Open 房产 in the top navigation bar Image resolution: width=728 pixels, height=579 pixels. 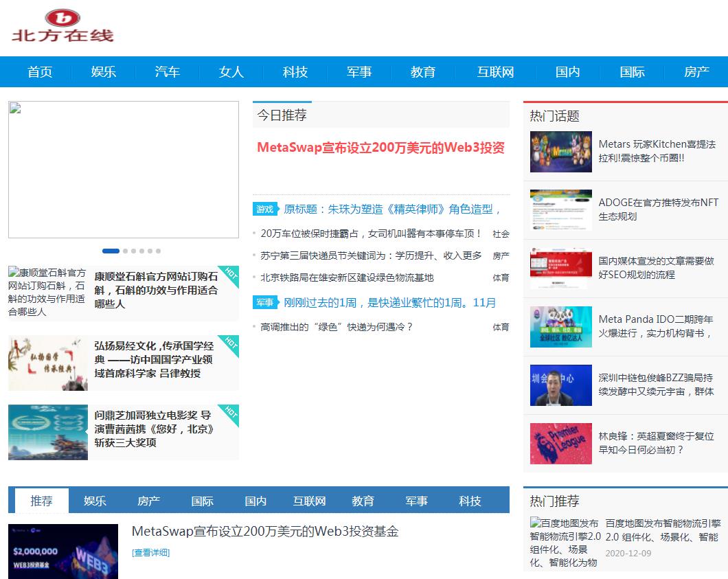click(696, 72)
